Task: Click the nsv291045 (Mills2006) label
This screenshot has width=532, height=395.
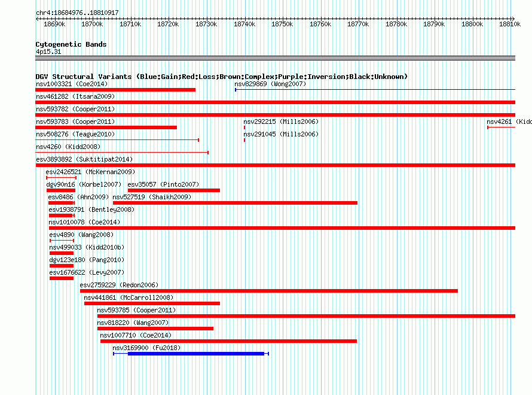Action: pyautogui.click(x=281, y=134)
